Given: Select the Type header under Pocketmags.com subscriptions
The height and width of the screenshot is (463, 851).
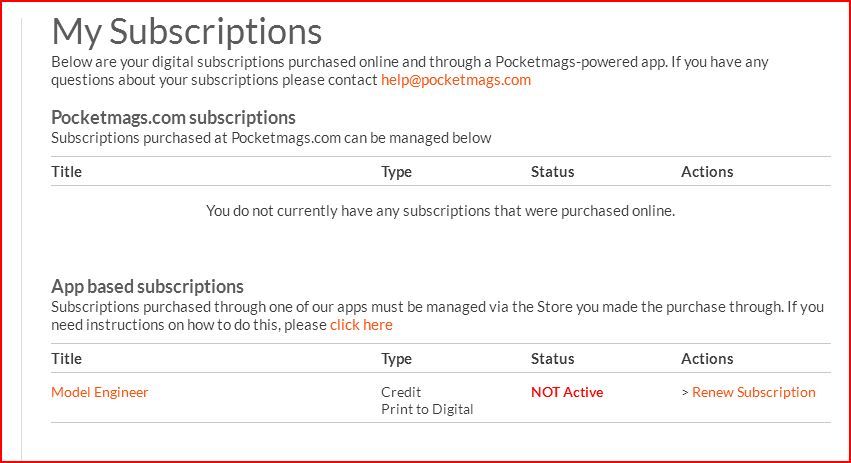Looking at the screenshot, I should point(396,172).
